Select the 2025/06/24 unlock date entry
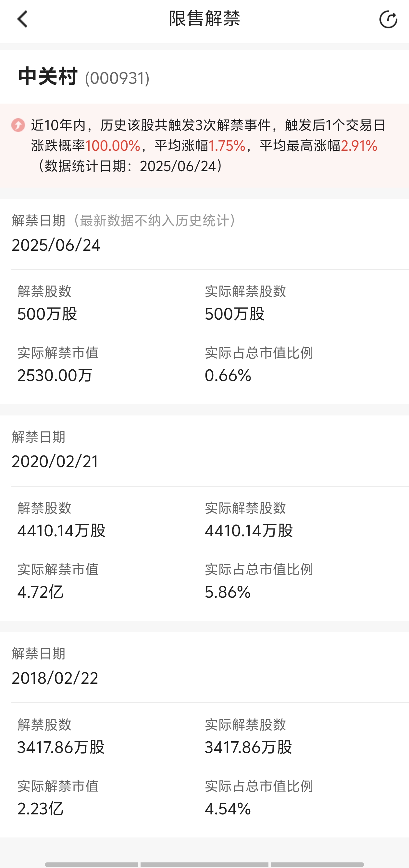The width and height of the screenshot is (409, 868). pyautogui.click(x=56, y=245)
